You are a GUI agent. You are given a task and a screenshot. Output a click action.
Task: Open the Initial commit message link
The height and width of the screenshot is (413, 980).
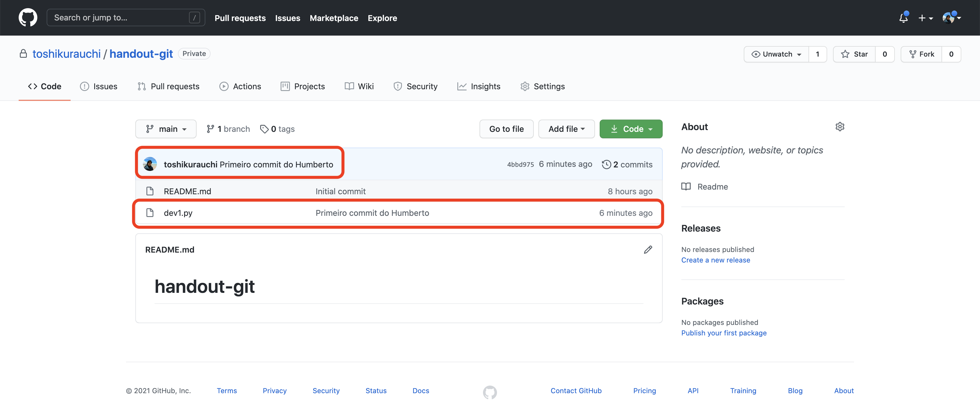coord(340,191)
